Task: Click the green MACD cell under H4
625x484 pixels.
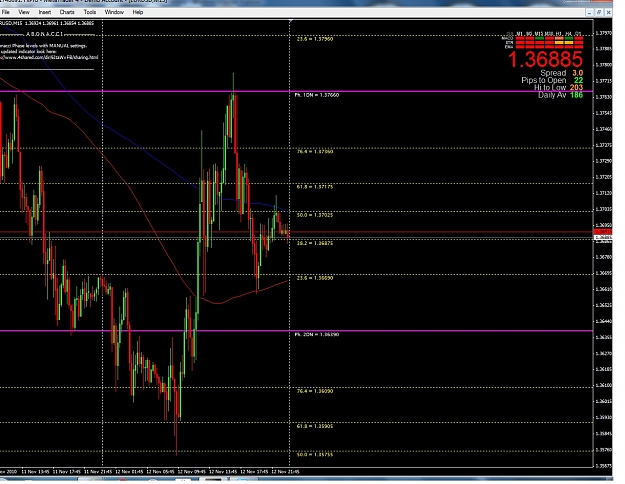Action: (x=569, y=38)
